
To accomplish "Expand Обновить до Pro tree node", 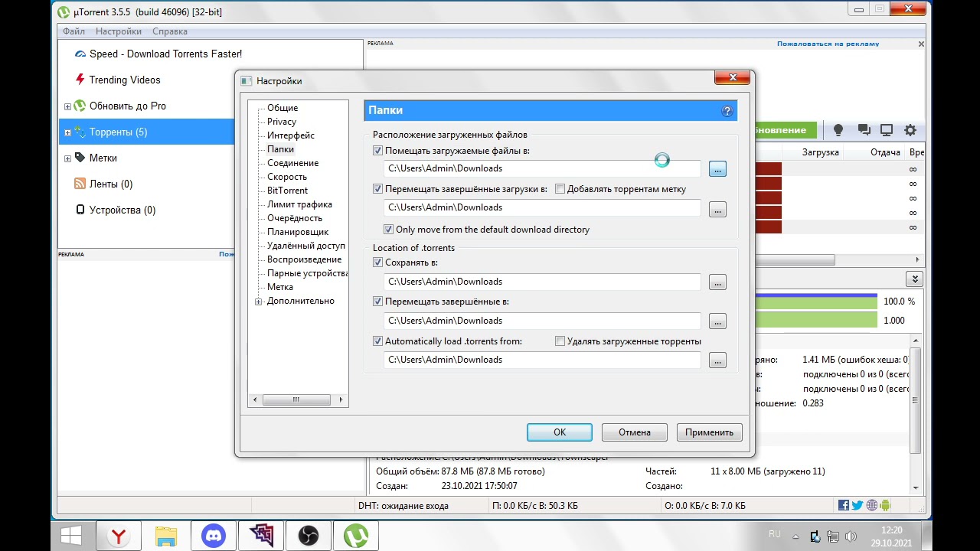I will [x=67, y=106].
